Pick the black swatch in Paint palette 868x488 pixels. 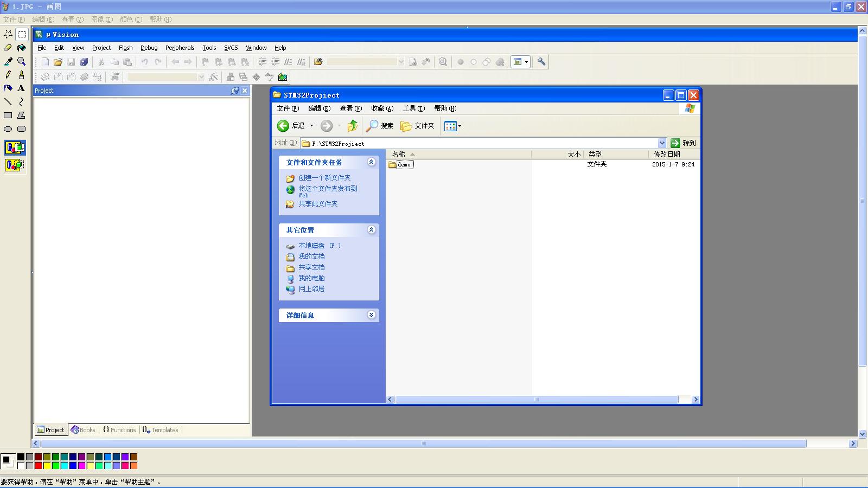21,457
